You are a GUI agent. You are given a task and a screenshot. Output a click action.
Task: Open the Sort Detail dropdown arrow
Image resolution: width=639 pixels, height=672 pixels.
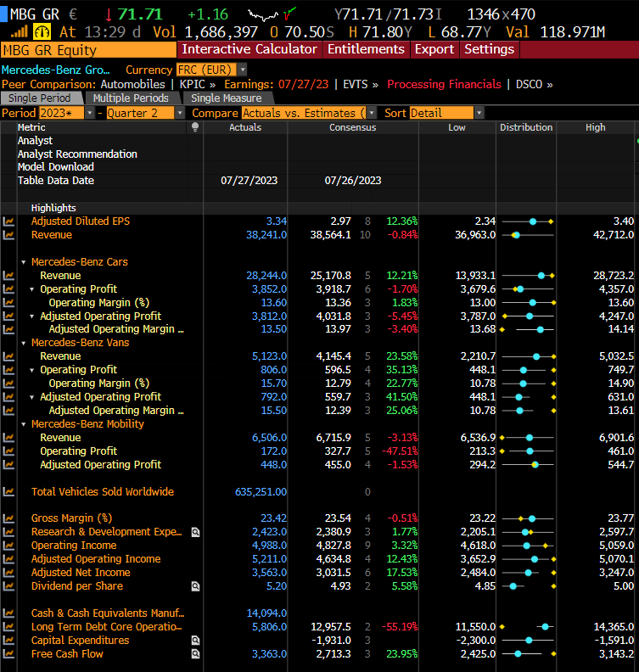[x=479, y=113]
